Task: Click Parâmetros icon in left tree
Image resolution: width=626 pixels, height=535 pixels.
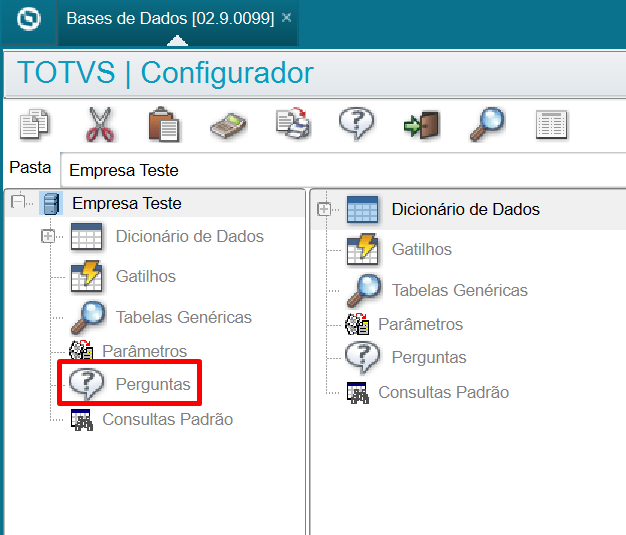Action: [x=81, y=350]
